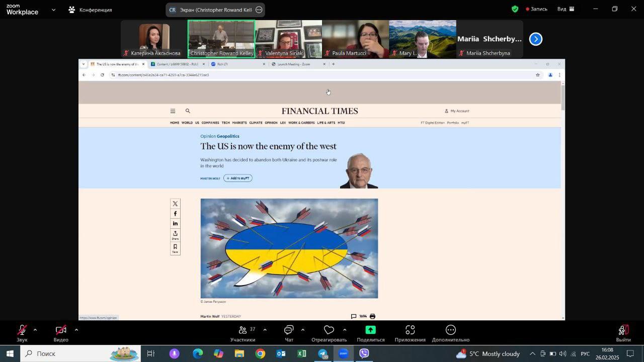Open the Чат chat panel
Viewport: 644px width, 362px height.
[289, 333]
